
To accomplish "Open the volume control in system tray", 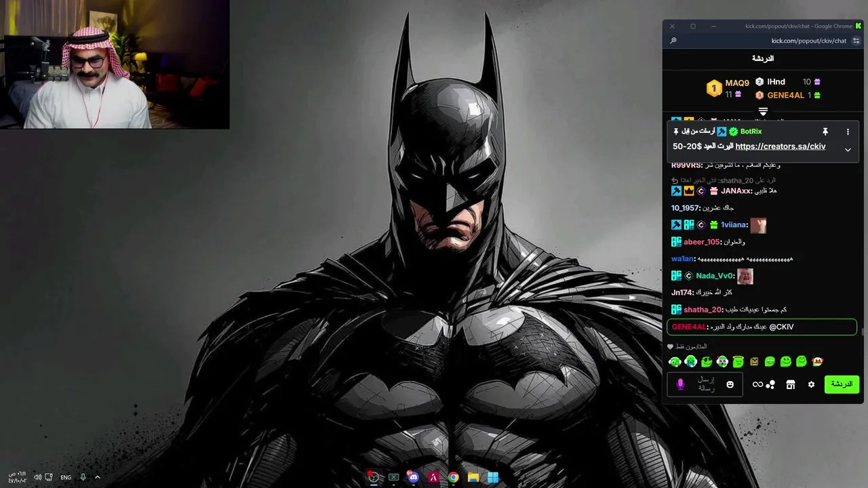I will coord(38,477).
